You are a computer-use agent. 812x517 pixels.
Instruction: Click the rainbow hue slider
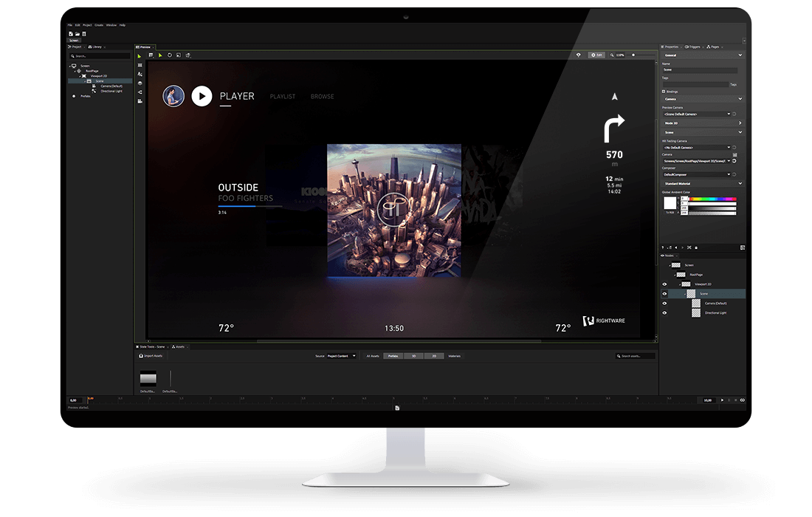(712, 199)
